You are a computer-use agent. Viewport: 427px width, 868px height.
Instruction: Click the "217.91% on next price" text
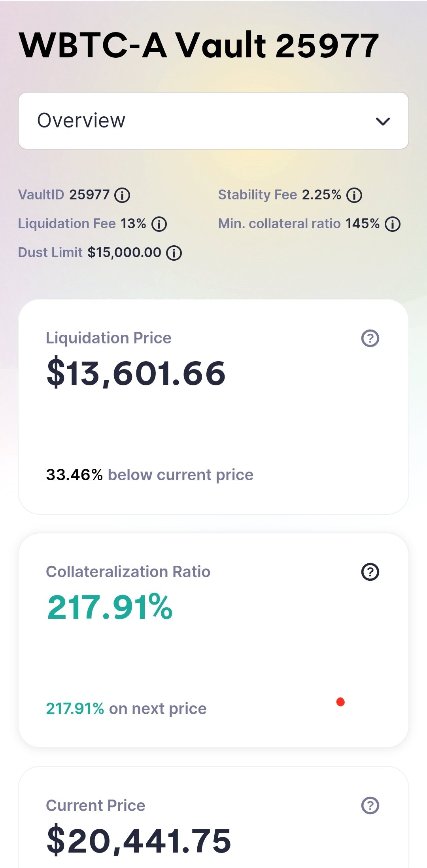tap(126, 709)
